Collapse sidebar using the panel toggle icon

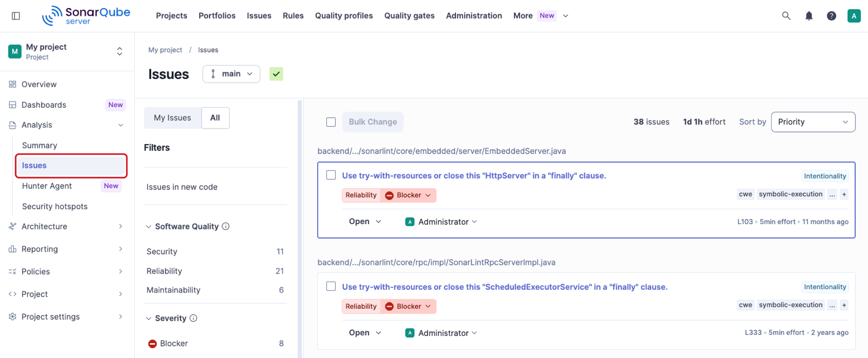click(16, 16)
